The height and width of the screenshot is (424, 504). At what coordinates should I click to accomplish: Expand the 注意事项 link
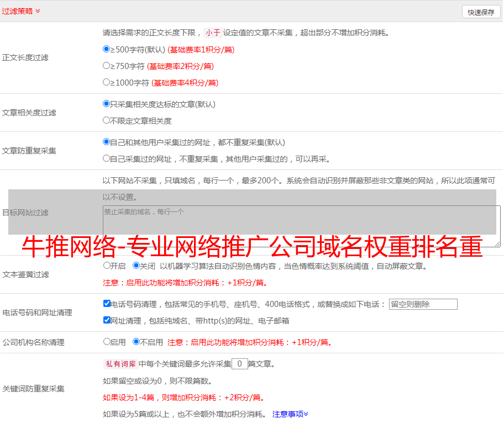[x=290, y=415]
